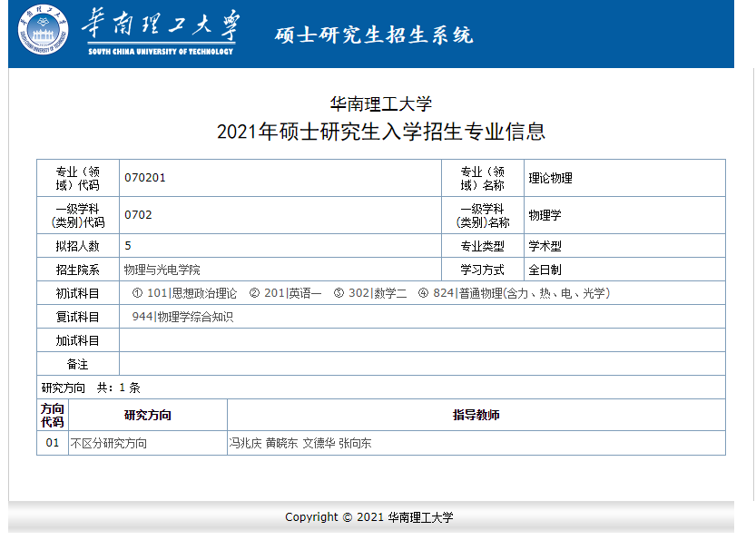
Task: Click the 初试科目 row label
Action: tap(78, 293)
